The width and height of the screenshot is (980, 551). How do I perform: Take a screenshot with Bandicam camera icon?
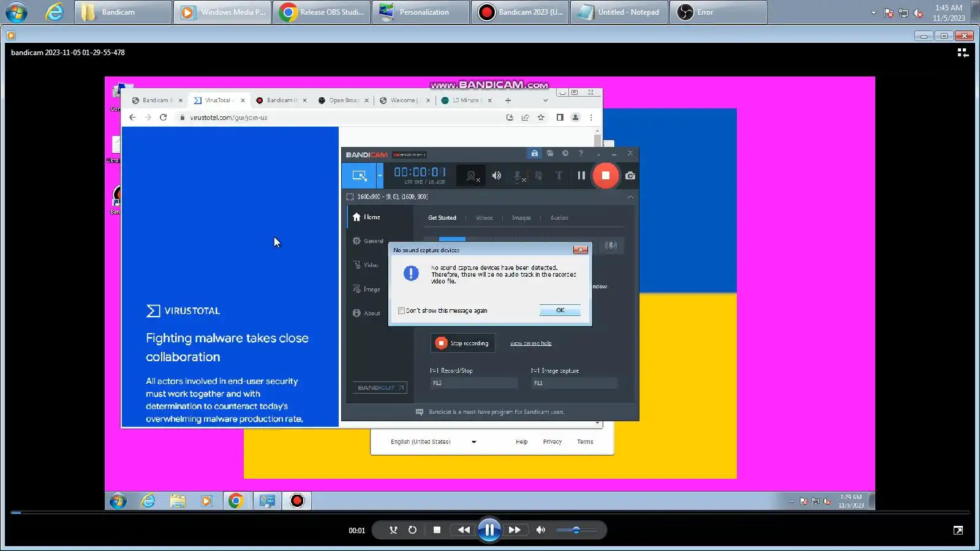(630, 176)
